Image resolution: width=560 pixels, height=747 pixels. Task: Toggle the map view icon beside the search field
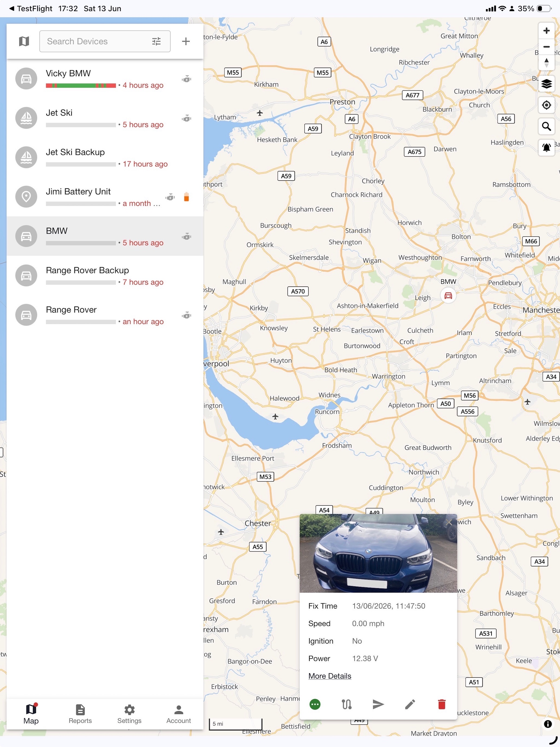pos(24,41)
